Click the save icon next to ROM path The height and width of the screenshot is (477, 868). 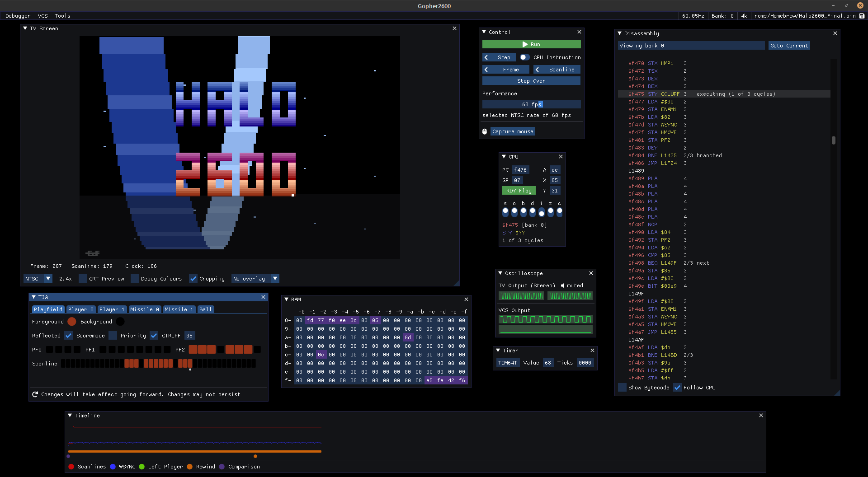862,16
